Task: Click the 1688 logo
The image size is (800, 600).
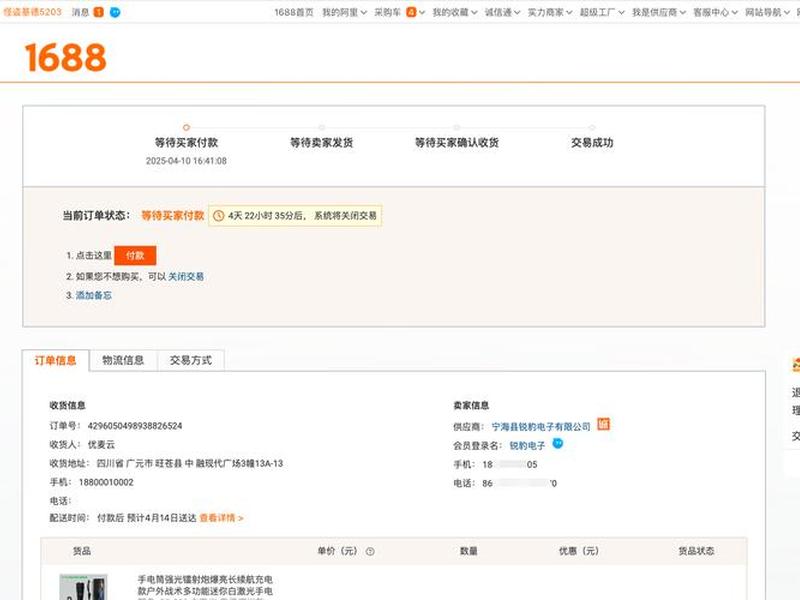Action: 66,57
